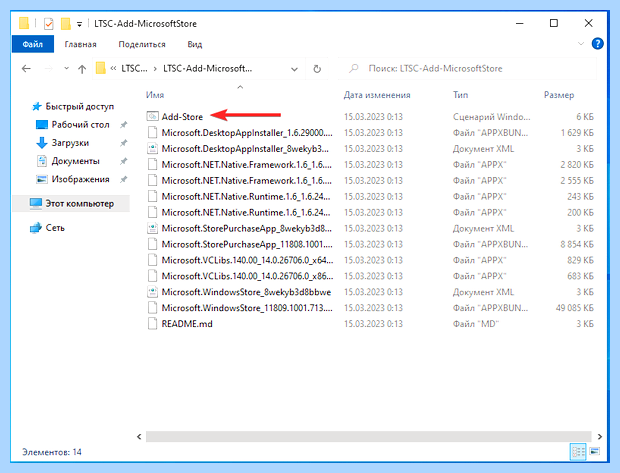Select Microsoft.WindowsStore_11809.1001.713 bundle file
620x473 pixels.
247,308
